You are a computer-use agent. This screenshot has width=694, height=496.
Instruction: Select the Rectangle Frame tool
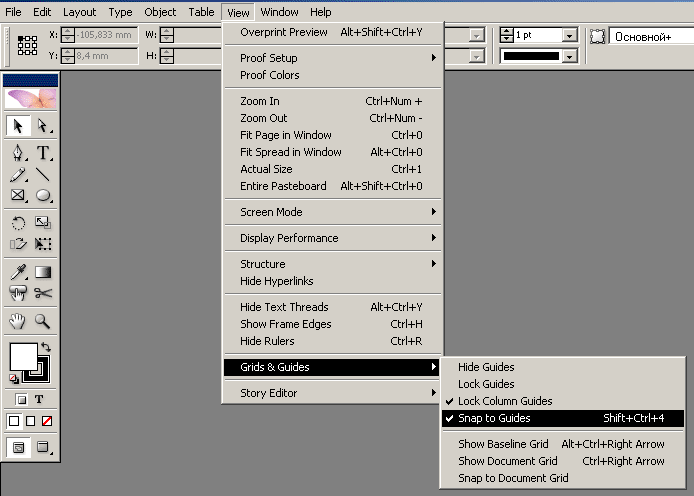point(18,195)
